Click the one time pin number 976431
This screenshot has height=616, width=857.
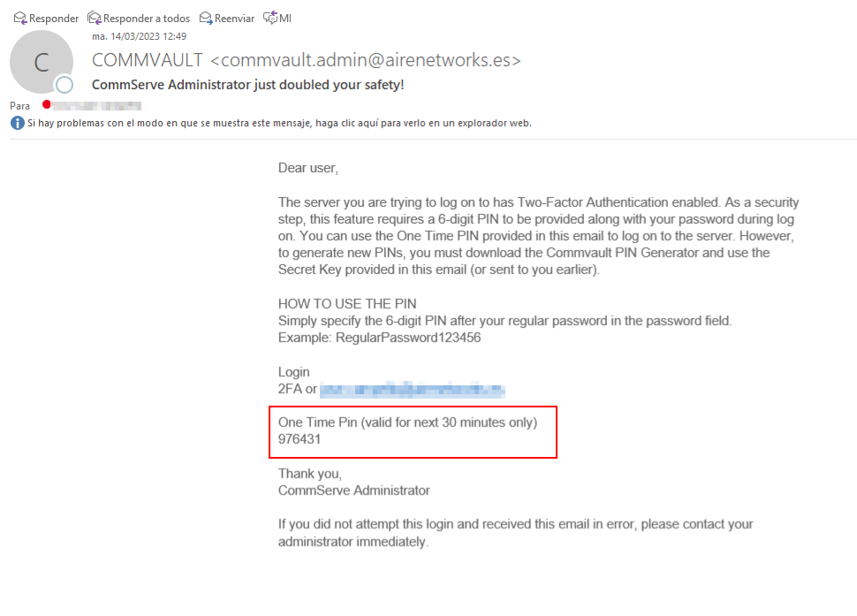300,439
